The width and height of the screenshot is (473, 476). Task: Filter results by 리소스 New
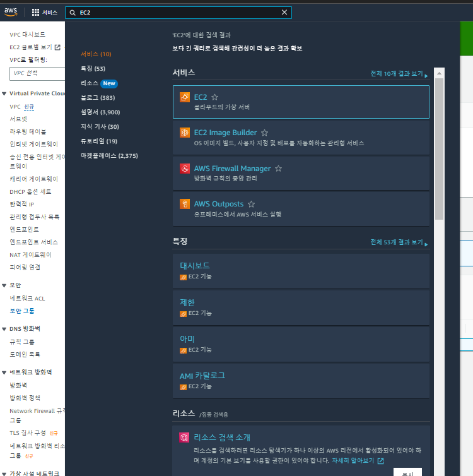pos(99,83)
